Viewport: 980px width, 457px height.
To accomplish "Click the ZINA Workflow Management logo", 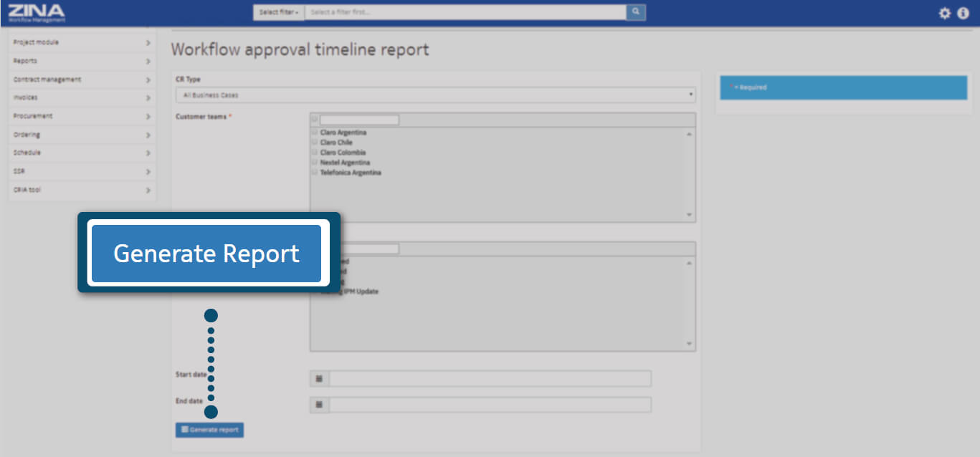I will [37, 12].
